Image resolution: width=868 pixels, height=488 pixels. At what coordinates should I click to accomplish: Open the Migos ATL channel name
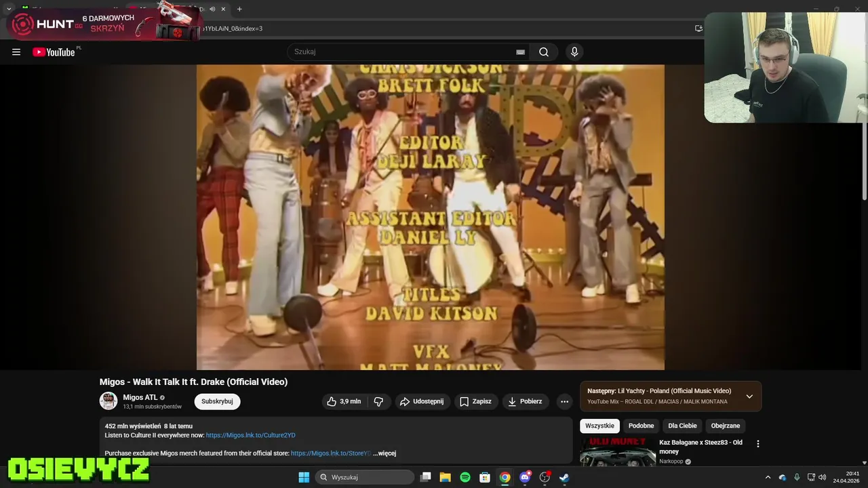click(140, 397)
